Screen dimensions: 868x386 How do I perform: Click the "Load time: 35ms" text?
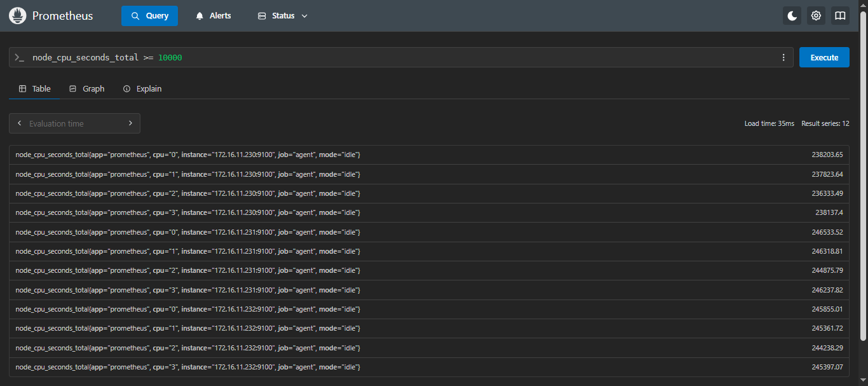(770, 123)
